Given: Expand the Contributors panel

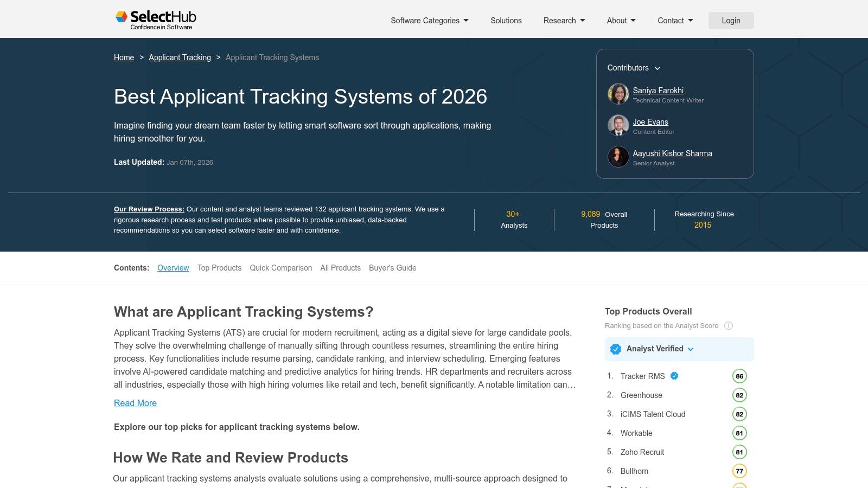Looking at the screenshot, I should pyautogui.click(x=657, y=68).
